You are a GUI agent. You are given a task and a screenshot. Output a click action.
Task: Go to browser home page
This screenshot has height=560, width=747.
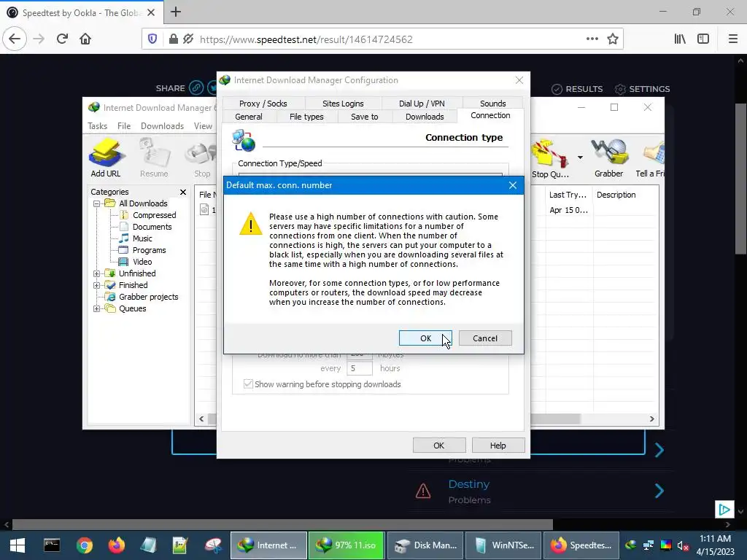pyautogui.click(x=85, y=39)
